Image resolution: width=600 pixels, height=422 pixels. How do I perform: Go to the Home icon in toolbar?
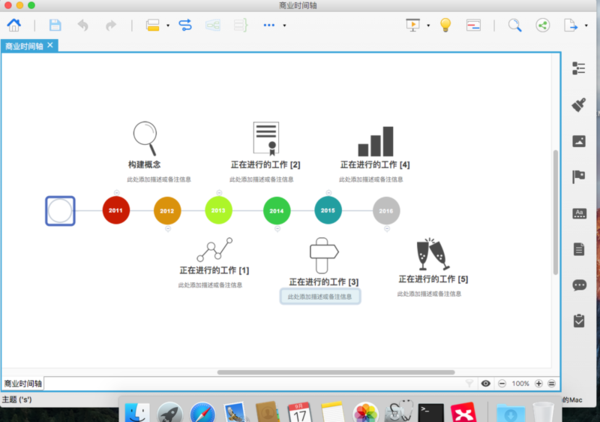click(x=14, y=25)
